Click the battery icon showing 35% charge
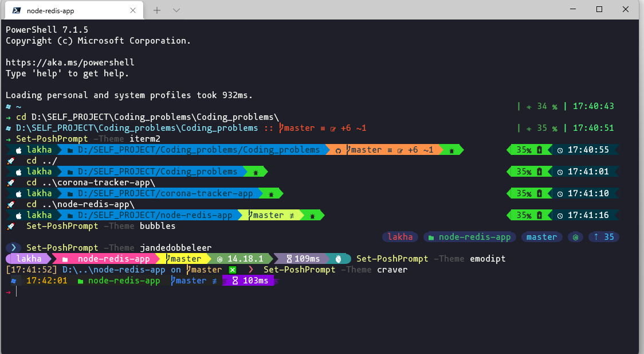The image size is (644, 354). pos(539,149)
